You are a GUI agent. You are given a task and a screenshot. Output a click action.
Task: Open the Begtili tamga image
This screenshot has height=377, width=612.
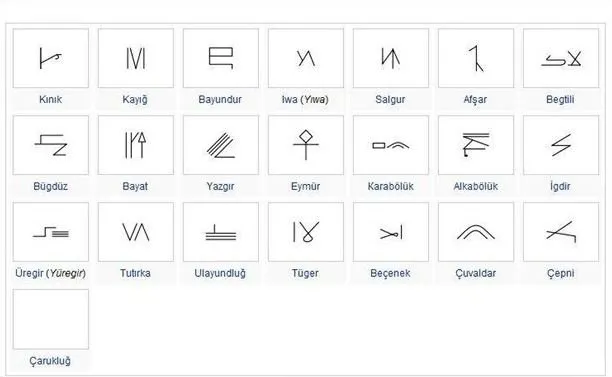[x=561, y=58]
